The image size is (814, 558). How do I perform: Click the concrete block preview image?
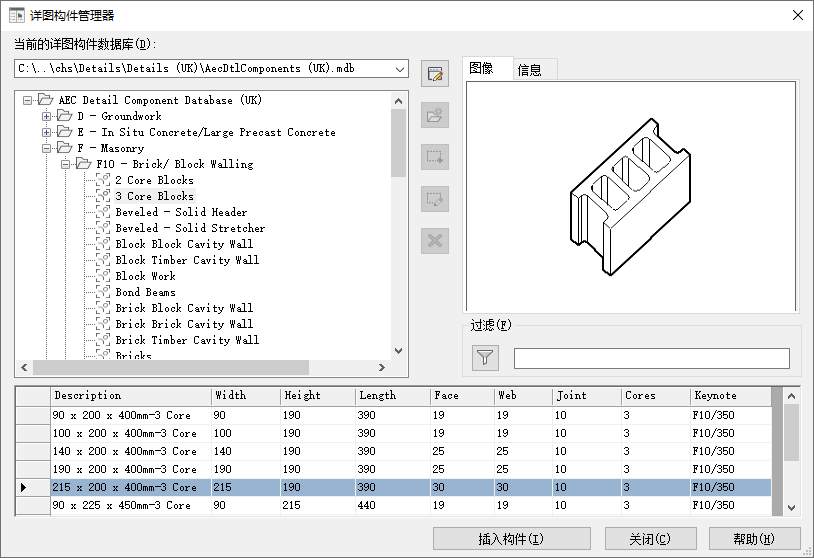[x=630, y=197]
